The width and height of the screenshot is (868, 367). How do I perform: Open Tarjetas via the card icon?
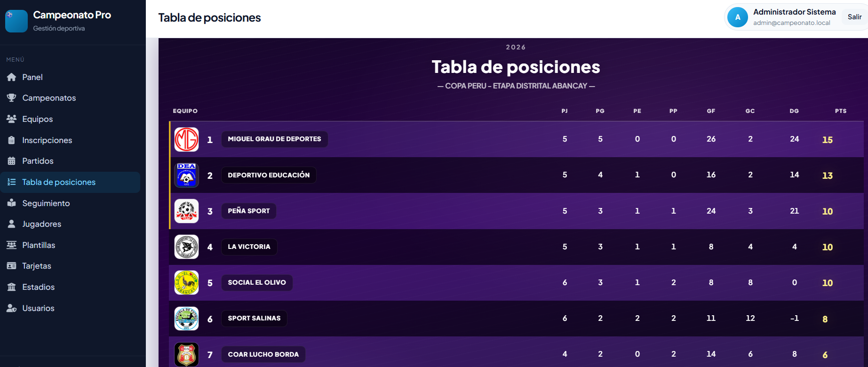click(12, 265)
